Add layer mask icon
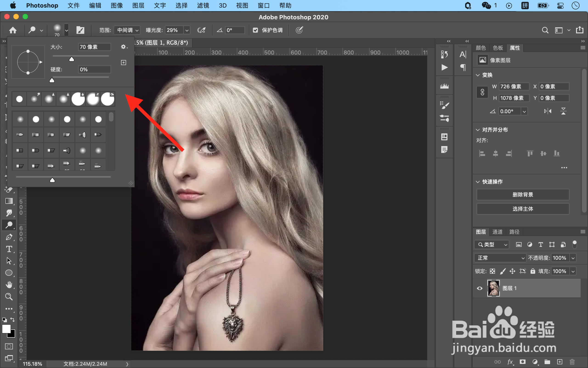588x368 pixels. coord(523,362)
